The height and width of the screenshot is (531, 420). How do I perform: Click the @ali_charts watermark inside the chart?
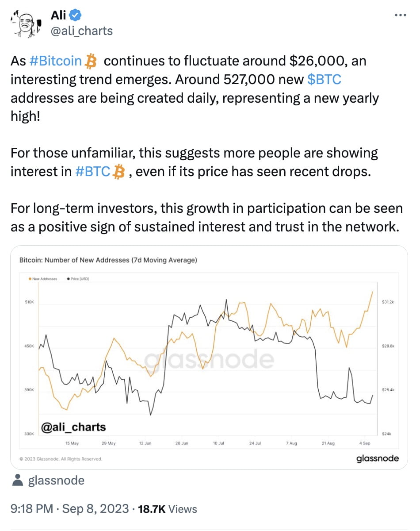click(x=74, y=427)
